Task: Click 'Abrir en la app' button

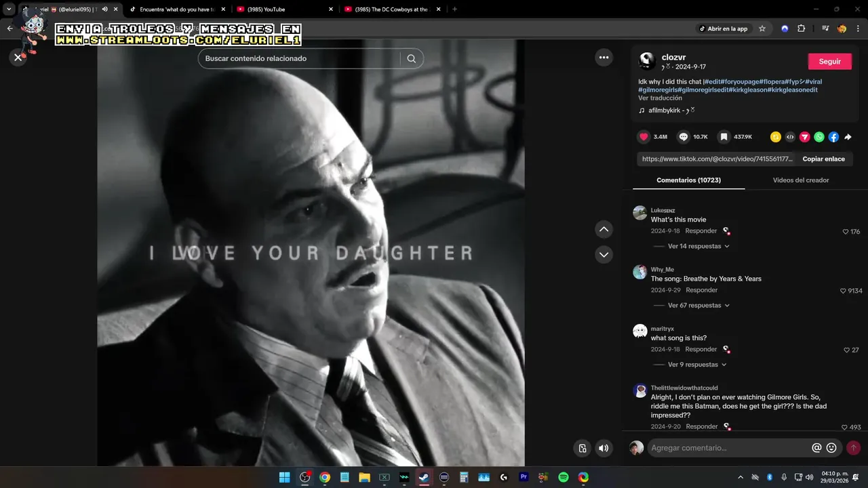Action: [724, 28]
